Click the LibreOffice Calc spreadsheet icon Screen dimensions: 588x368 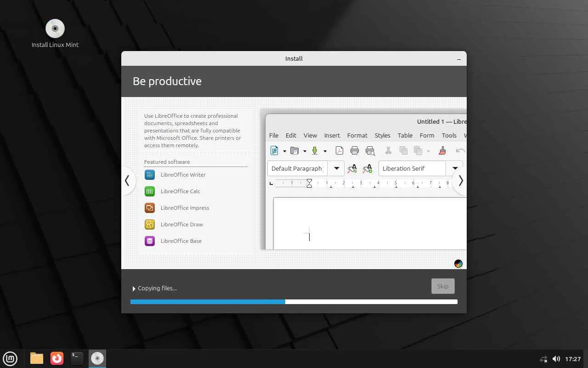(x=150, y=191)
